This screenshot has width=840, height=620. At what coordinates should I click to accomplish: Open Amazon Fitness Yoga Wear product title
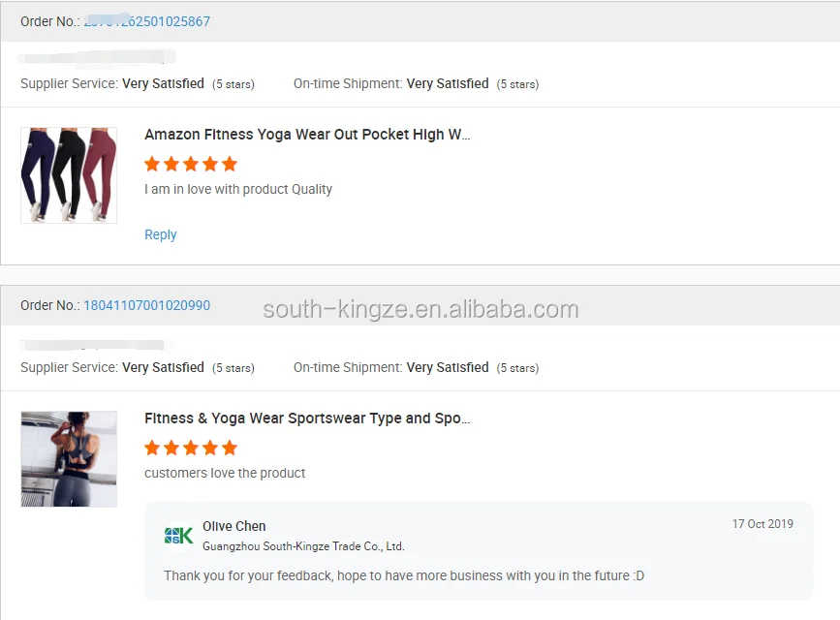tap(307, 135)
